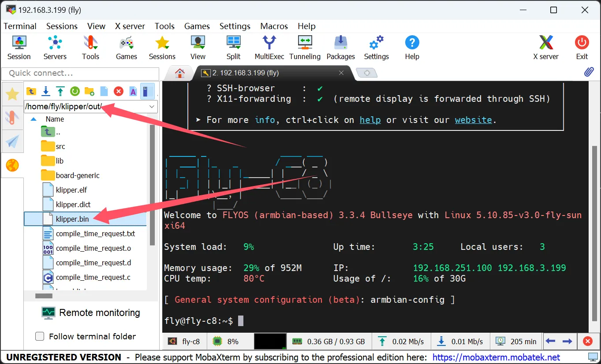The height and width of the screenshot is (364, 601).
Task: Click the Remote monitoring button
Action: click(91, 313)
